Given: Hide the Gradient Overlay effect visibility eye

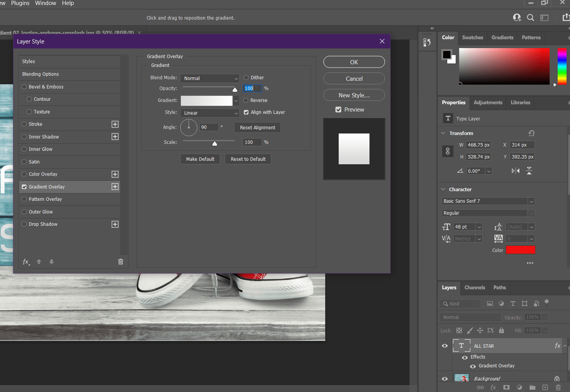Looking at the screenshot, I should (473, 366).
